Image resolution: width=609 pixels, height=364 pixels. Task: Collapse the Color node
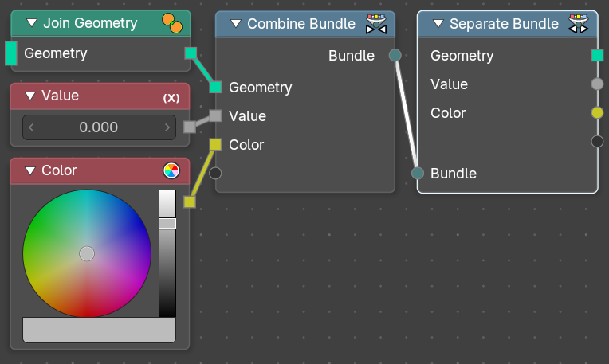(x=30, y=170)
